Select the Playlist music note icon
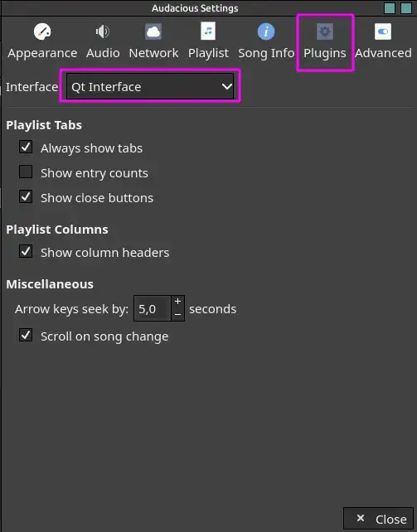Image resolution: width=417 pixels, height=532 pixels. pos(208,31)
